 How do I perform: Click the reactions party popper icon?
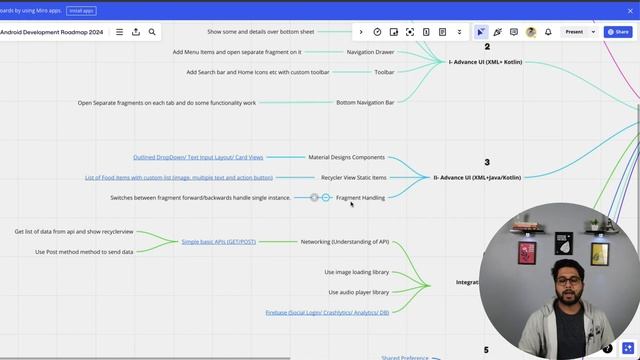497,32
